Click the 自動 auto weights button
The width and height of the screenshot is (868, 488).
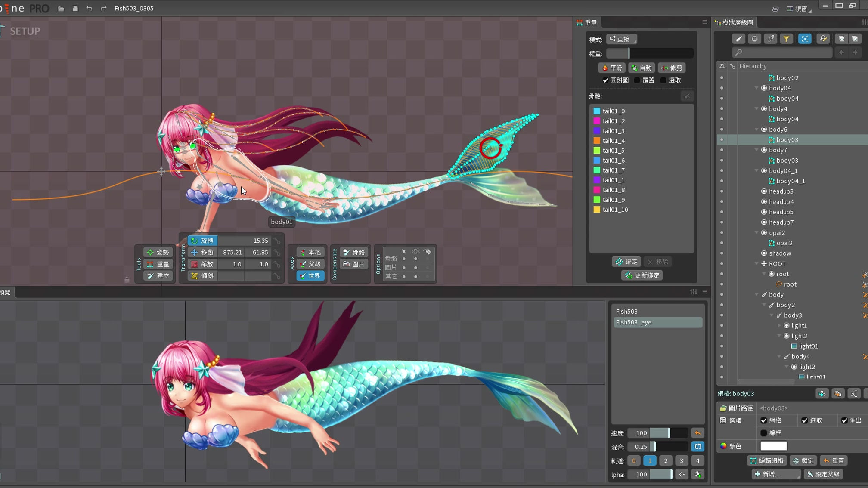click(642, 68)
